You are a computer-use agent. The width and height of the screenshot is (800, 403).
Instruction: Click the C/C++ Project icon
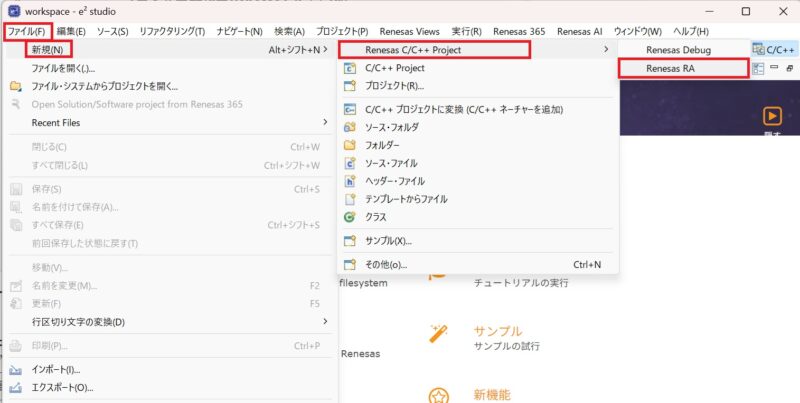click(350, 68)
